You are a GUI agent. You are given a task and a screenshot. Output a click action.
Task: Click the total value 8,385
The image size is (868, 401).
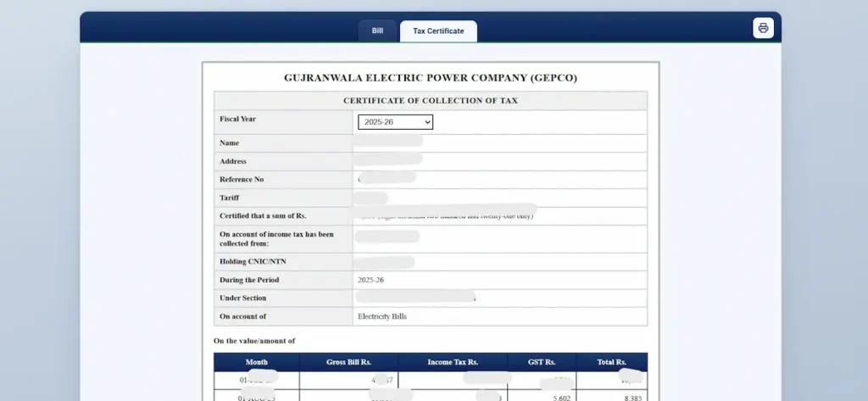[x=632, y=398]
